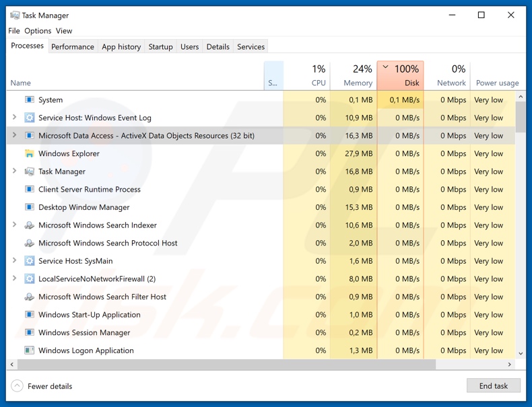Click the Microsoft Data Access process icon
This screenshot has width=532, height=407.
[x=30, y=135]
